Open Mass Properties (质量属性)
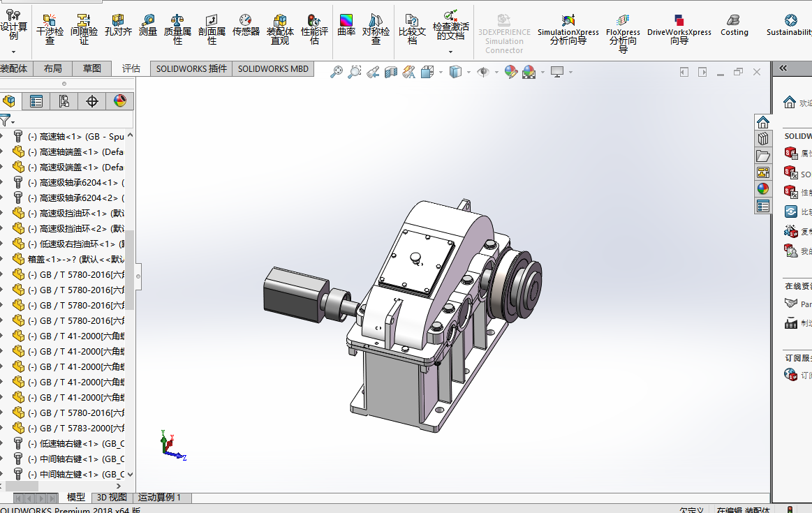The width and height of the screenshot is (812, 513). pyautogui.click(x=177, y=30)
